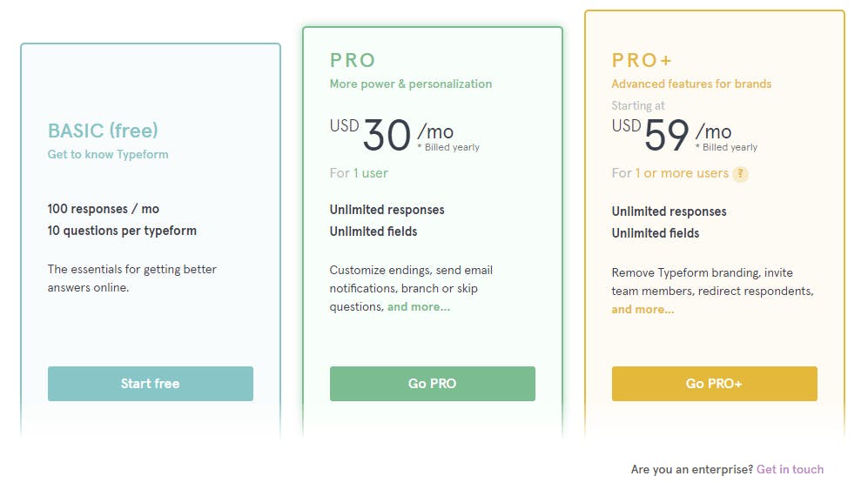Click the 100 responses / mo line

click(x=104, y=209)
